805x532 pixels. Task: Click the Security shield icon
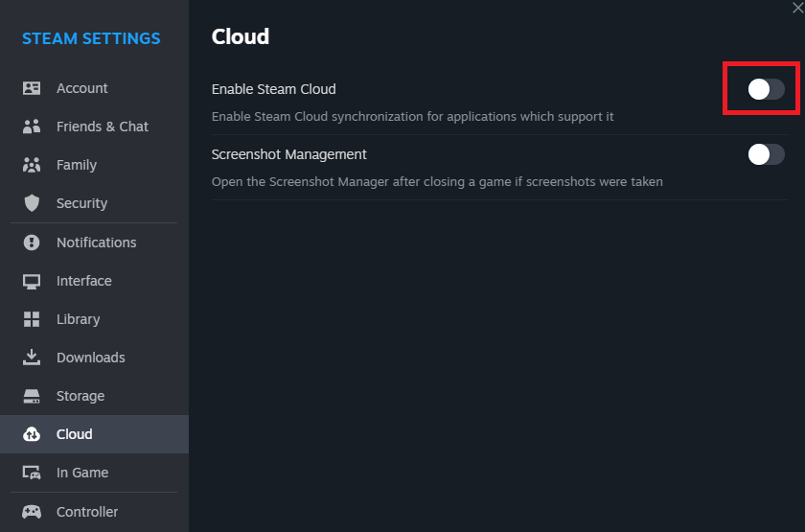pyautogui.click(x=32, y=203)
